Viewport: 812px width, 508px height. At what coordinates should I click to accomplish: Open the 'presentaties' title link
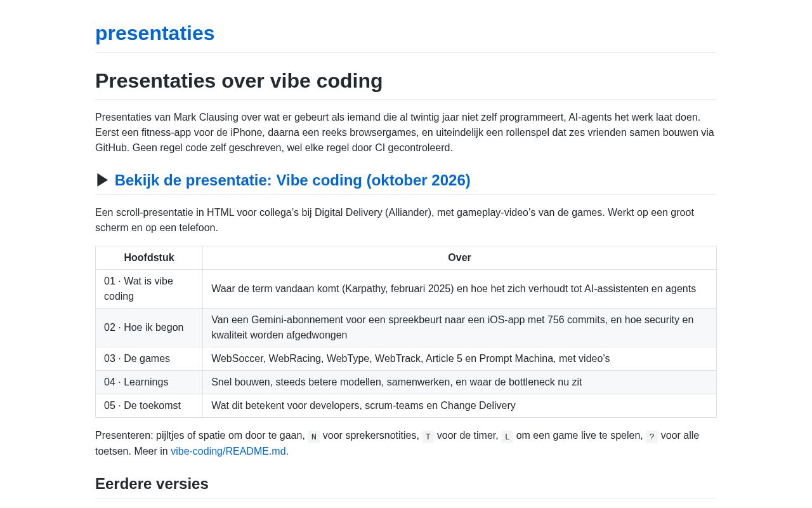click(x=155, y=33)
